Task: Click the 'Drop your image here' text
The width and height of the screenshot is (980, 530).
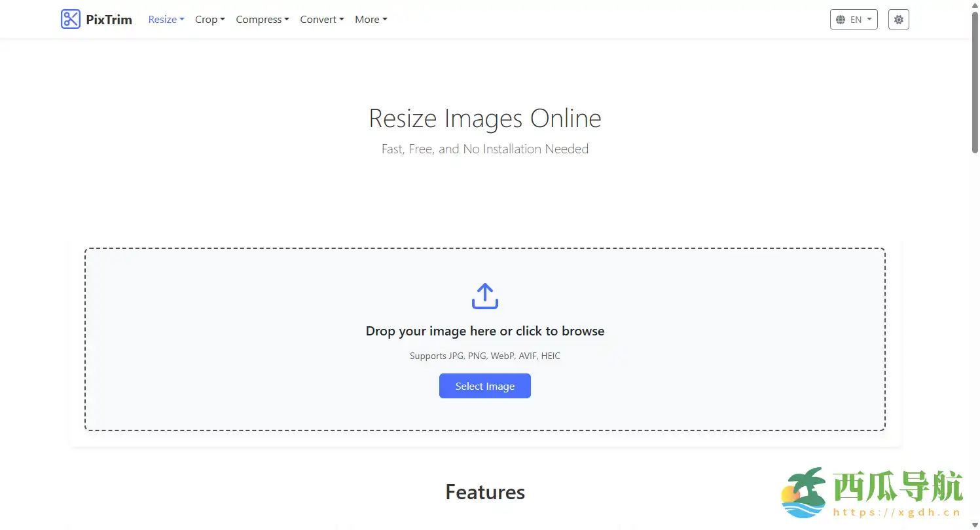Action: coord(485,331)
